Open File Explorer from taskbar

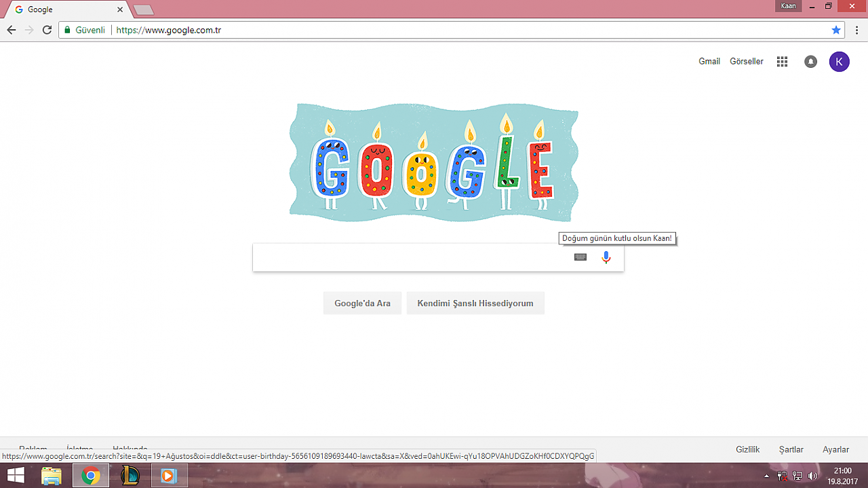pos(52,476)
